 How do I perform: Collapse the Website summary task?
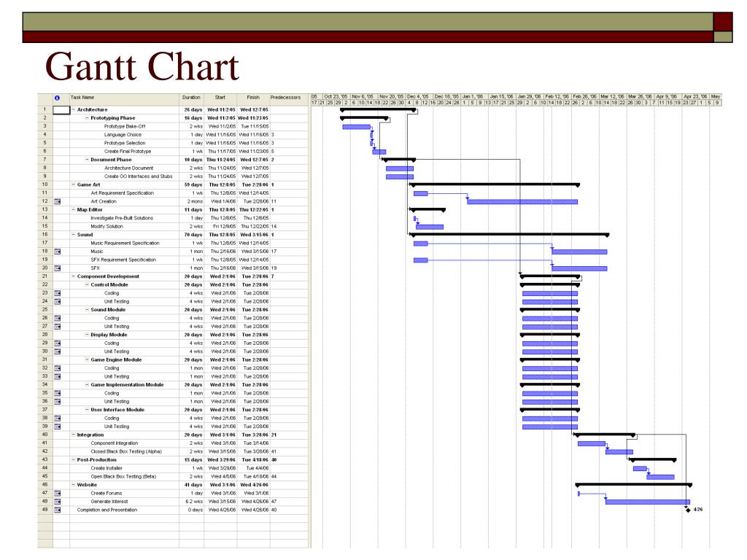point(74,485)
